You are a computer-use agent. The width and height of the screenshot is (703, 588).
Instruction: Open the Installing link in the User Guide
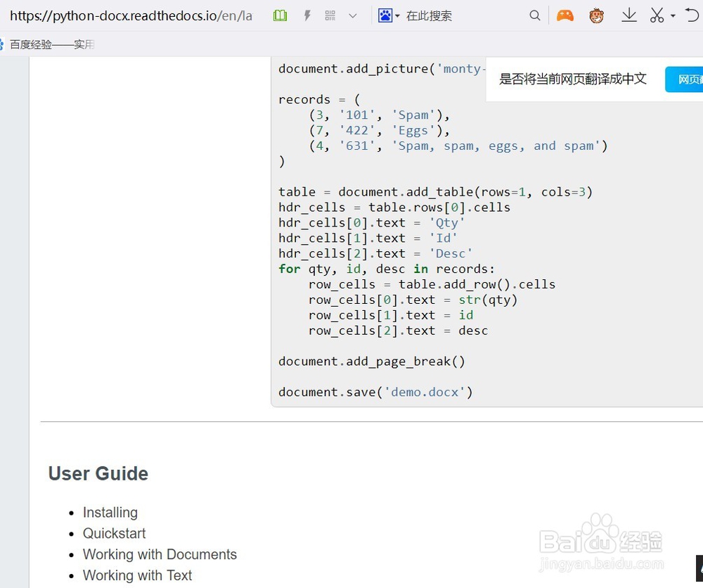[110, 512]
